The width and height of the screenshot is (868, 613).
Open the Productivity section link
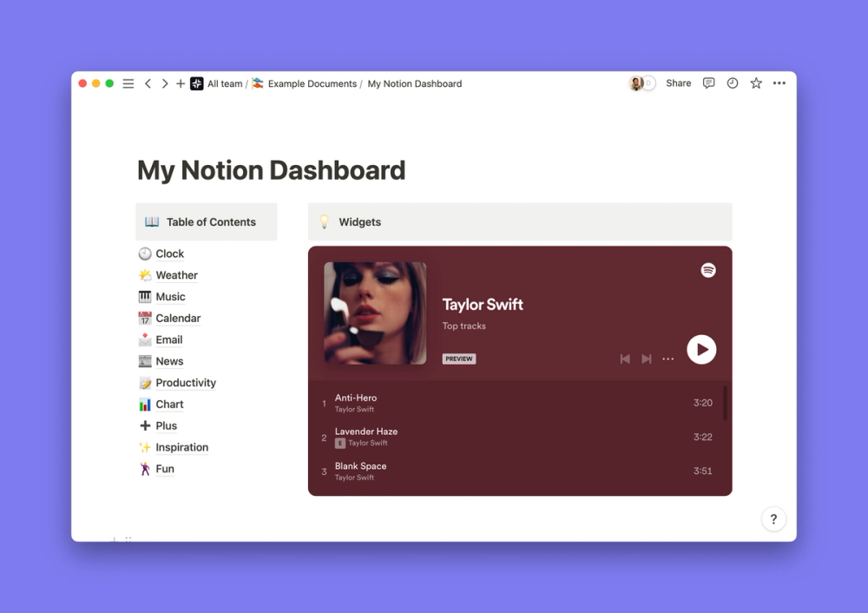pos(185,382)
